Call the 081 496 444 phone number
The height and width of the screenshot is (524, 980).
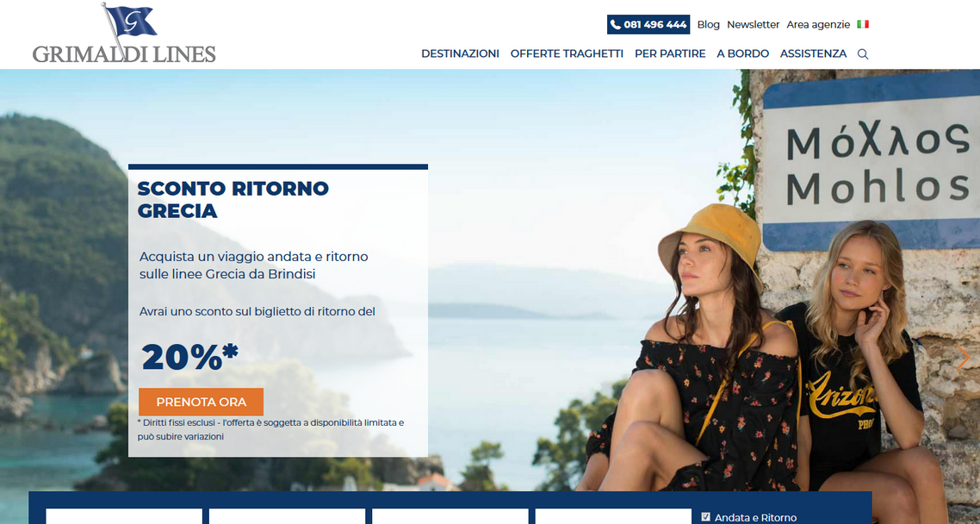[648, 24]
